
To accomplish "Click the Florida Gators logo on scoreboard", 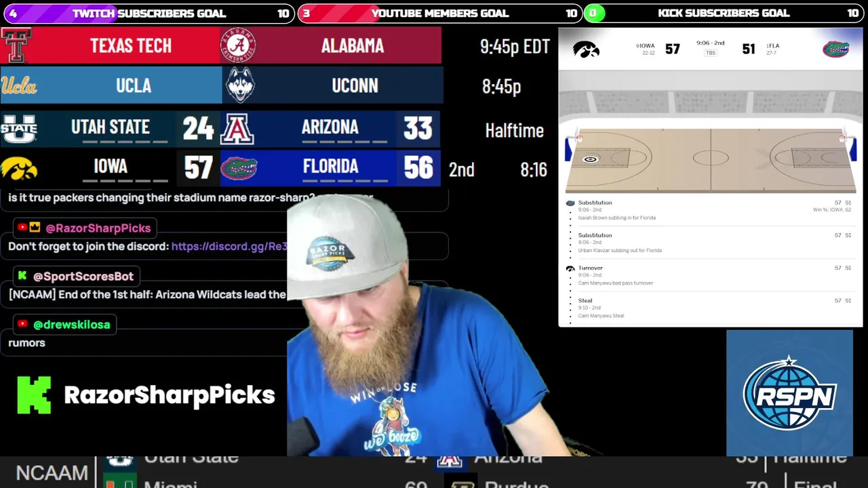I will coord(239,167).
